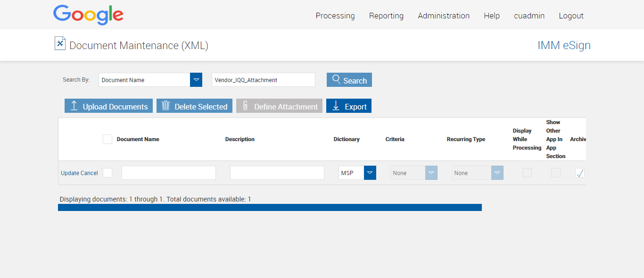Expand the Search By dropdown arrow
The height and width of the screenshot is (278, 644).
tap(196, 80)
